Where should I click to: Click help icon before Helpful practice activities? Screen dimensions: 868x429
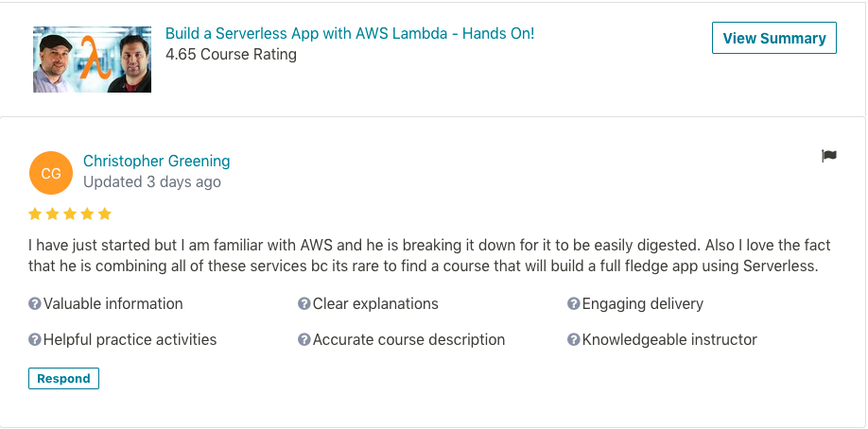(x=35, y=339)
